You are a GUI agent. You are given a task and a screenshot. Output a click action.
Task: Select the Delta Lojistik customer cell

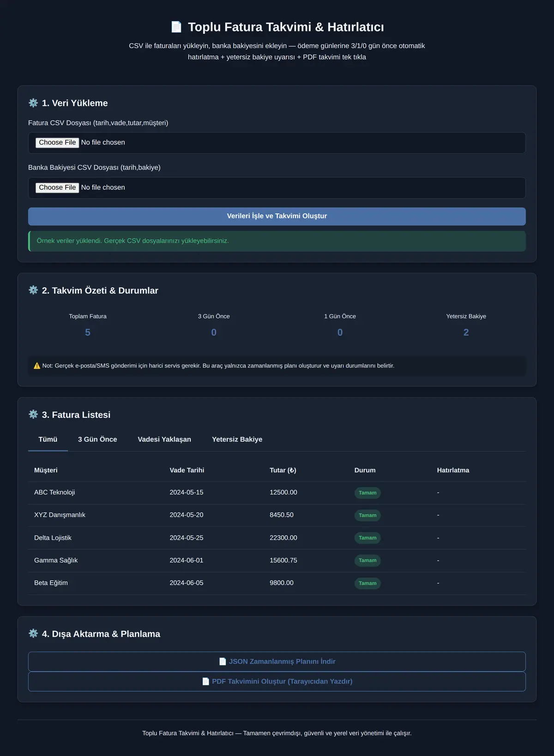coord(53,538)
